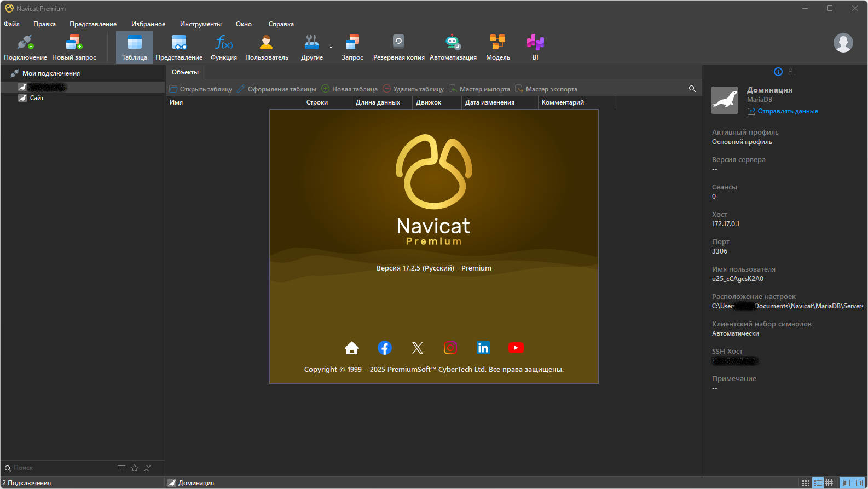This screenshot has width=868, height=489.
Task: Open the Пользователь section
Action: 267,47
